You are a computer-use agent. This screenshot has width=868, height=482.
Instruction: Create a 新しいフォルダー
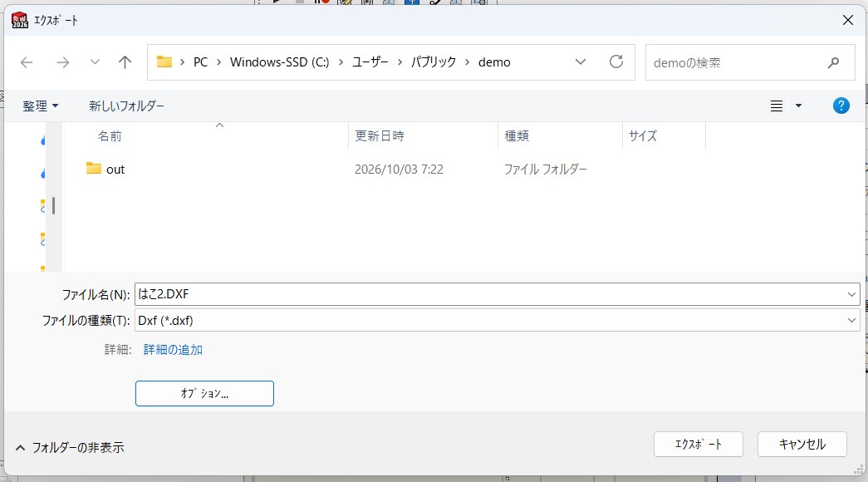127,106
